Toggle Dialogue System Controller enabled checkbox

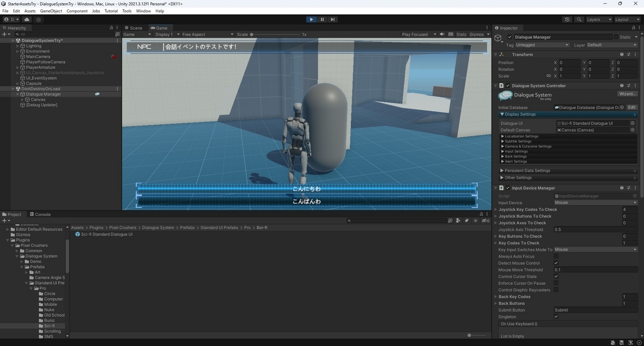click(x=508, y=85)
